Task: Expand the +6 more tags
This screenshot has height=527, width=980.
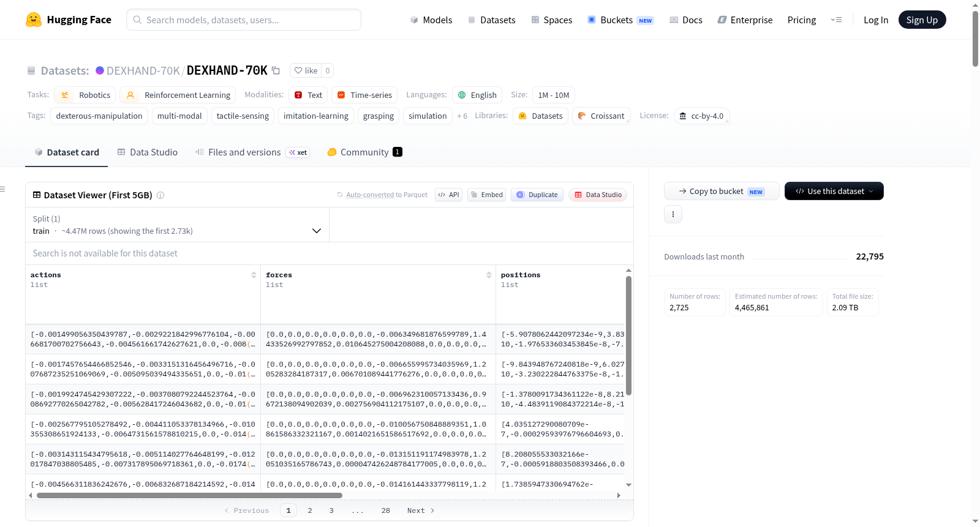Action: coord(462,116)
